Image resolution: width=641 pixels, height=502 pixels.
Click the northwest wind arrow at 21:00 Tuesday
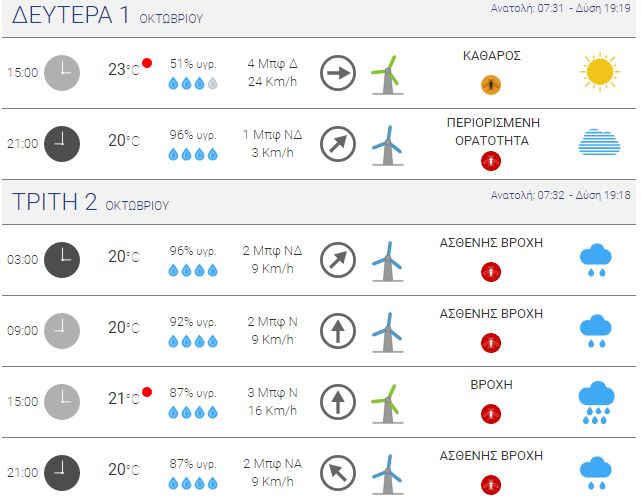pyautogui.click(x=338, y=473)
